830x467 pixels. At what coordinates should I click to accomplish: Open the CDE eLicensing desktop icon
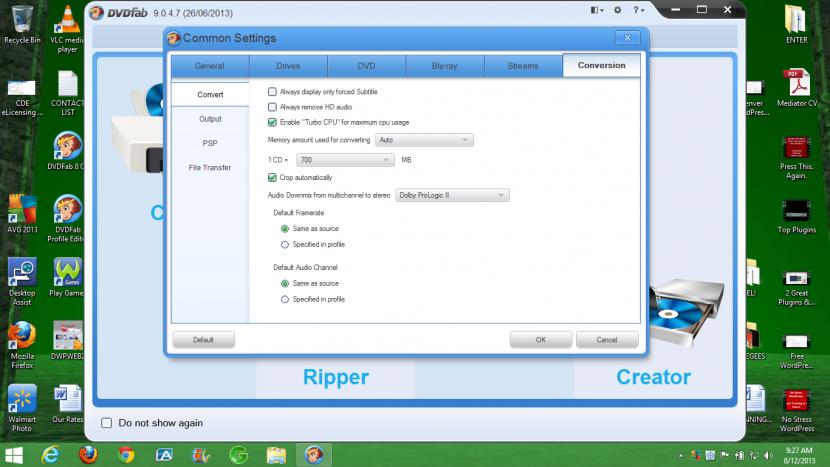point(22,97)
